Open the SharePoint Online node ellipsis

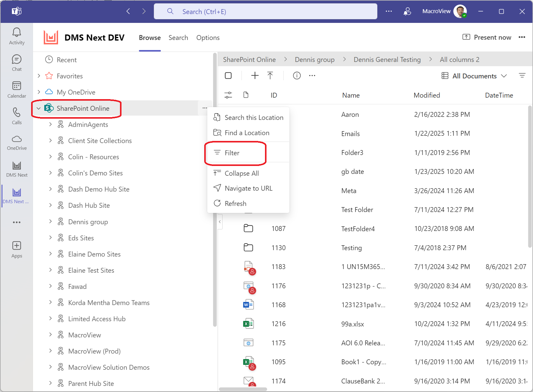coord(205,108)
